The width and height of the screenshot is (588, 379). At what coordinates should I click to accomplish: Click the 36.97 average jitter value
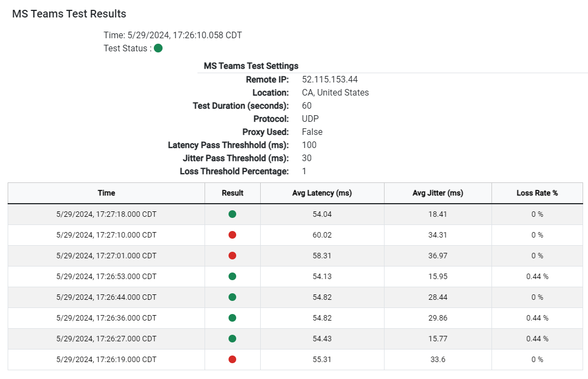point(438,256)
